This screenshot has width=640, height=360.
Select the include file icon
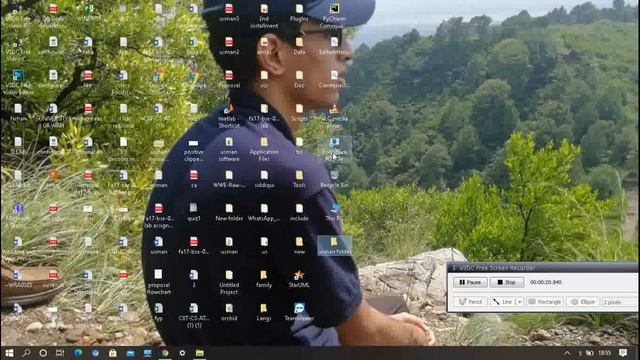point(299,213)
